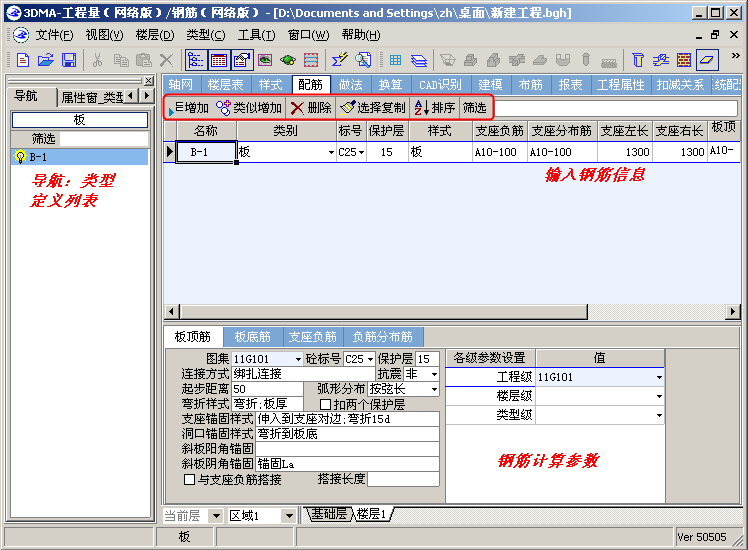The image size is (748, 550).
Task: Click the slab plate toolbar icon
Action: tap(707, 60)
